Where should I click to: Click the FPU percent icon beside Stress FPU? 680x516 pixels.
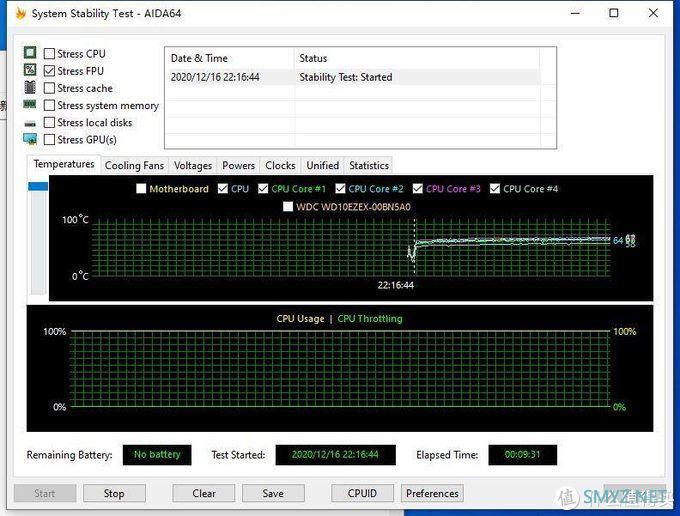tap(30, 70)
